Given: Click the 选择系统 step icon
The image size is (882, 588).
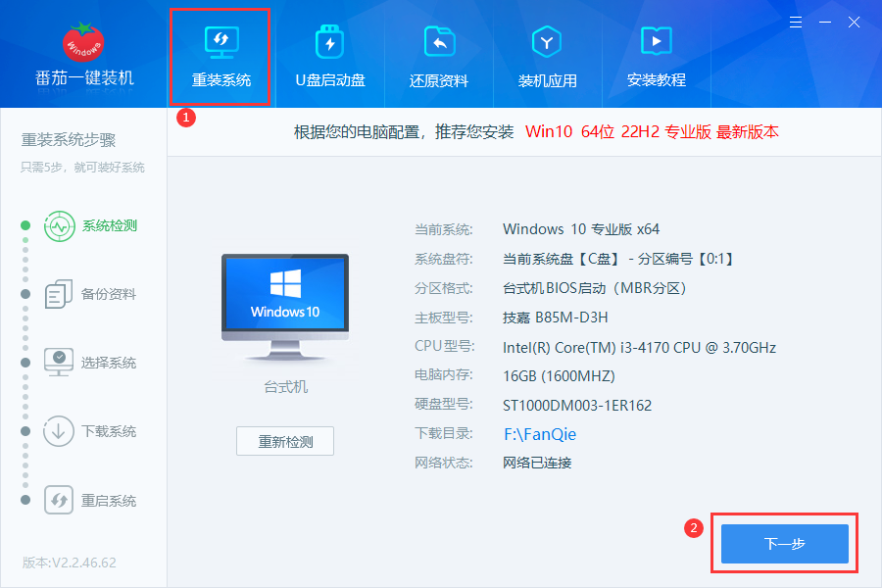Looking at the screenshot, I should [59, 363].
